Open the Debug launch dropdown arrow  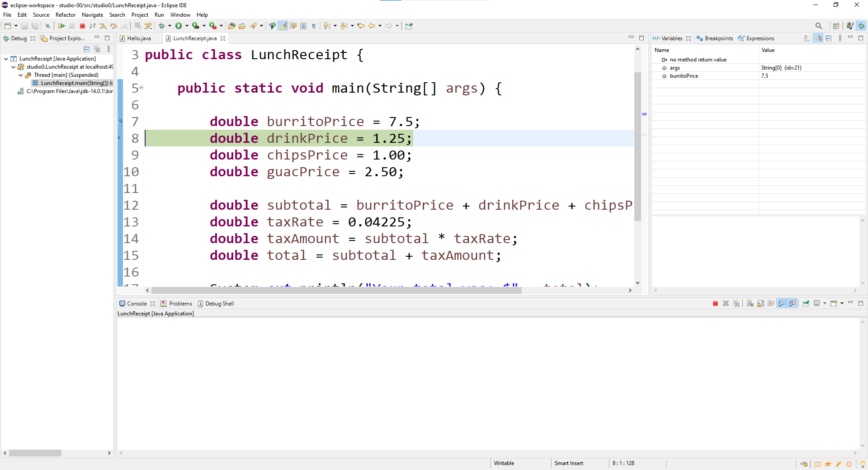click(x=170, y=26)
